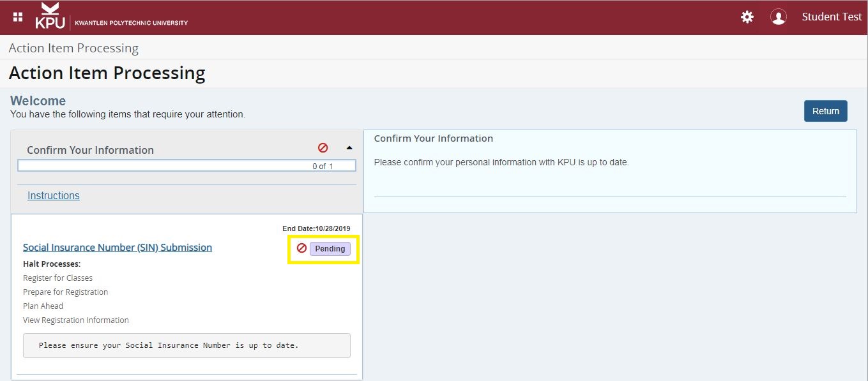
Task: Click the End Date 10/28/2019 label
Action: (x=316, y=228)
